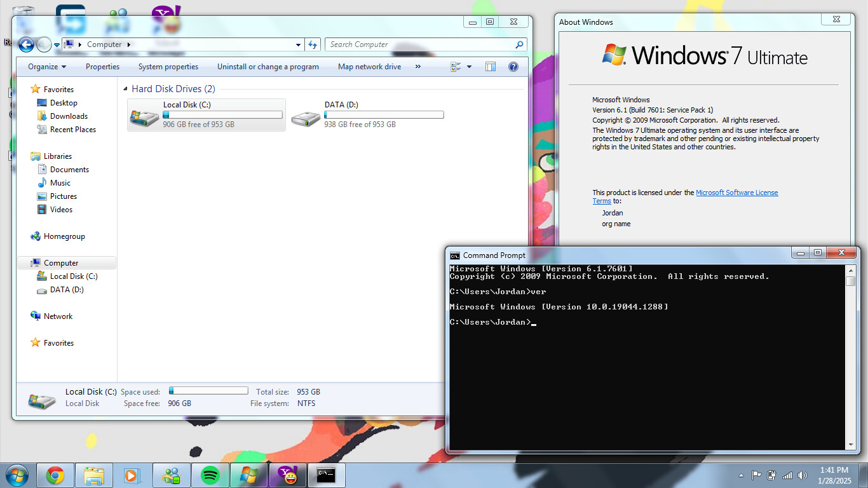Launch Google Chrome from the taskbar

(55, 475)
